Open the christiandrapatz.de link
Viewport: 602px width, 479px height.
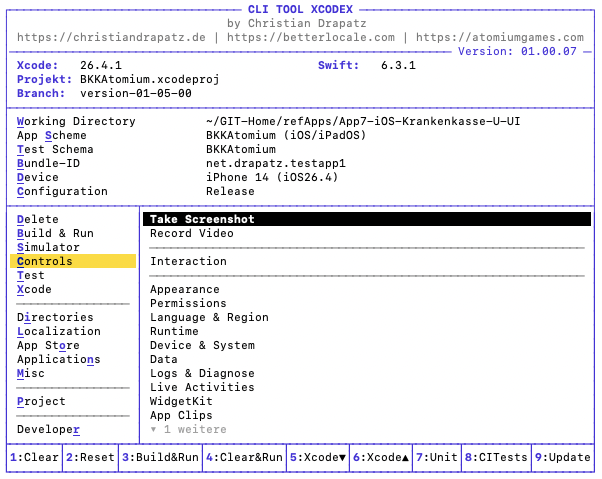click(111, 37)
